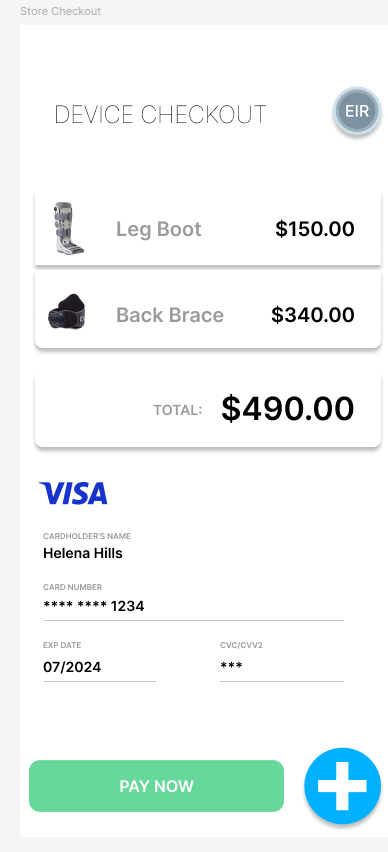Open the Leg Boot product image

pyautogui.click(x=68, y=228)
